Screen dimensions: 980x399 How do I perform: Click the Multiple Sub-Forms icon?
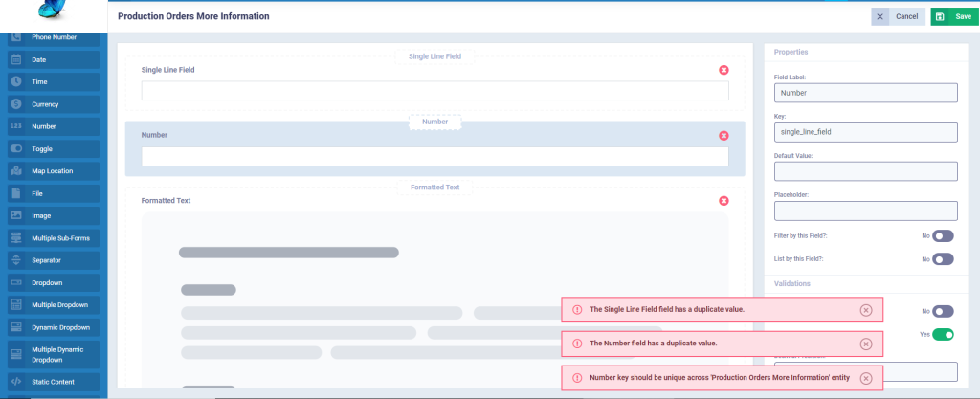click(x=16, y=238)
